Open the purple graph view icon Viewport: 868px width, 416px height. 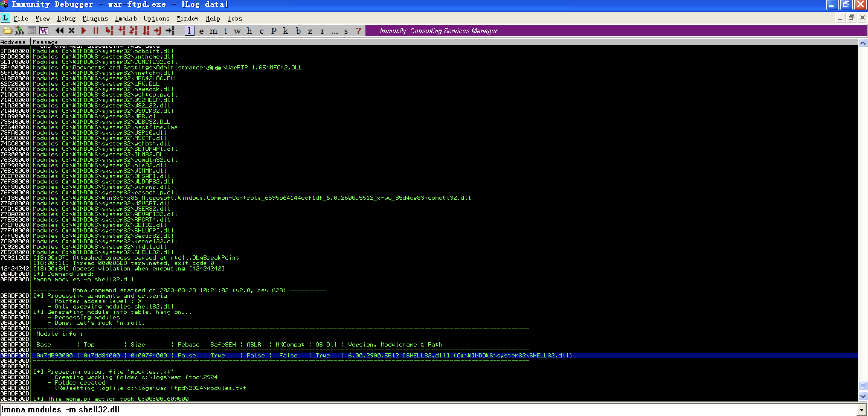[x=44, y=31]
